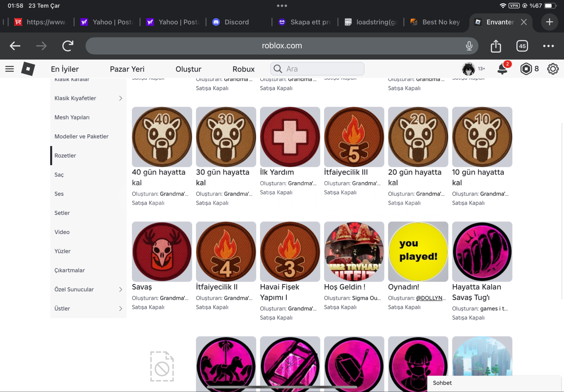Viewport: 564px width, 392px height.
Task: Show the 45 open tabs overview
Action: (x=522, y=46)
